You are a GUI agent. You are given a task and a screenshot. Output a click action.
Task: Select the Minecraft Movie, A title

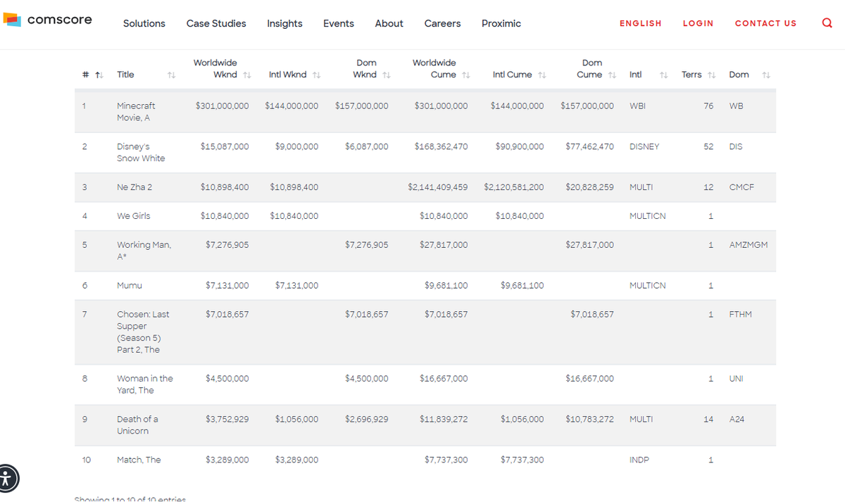coord(136,111)
